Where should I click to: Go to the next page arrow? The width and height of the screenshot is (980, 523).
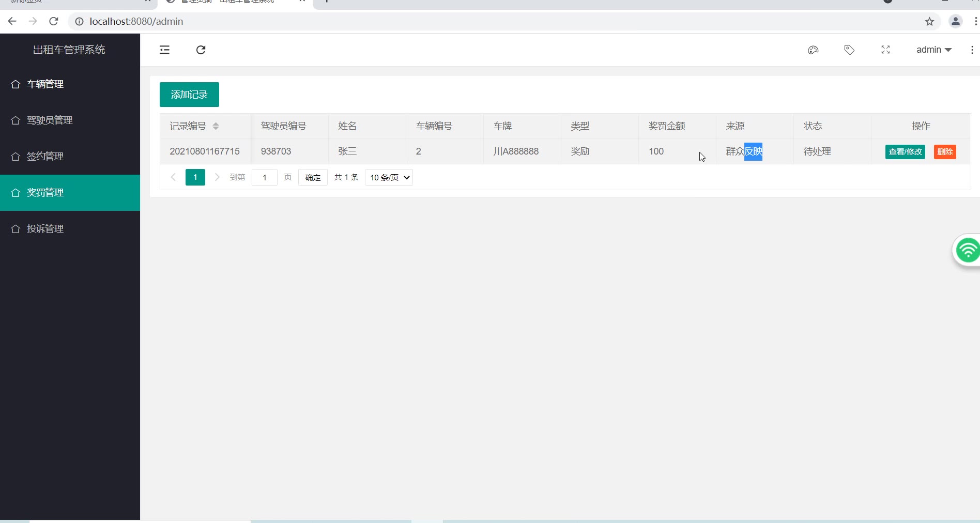pos(217,177)
